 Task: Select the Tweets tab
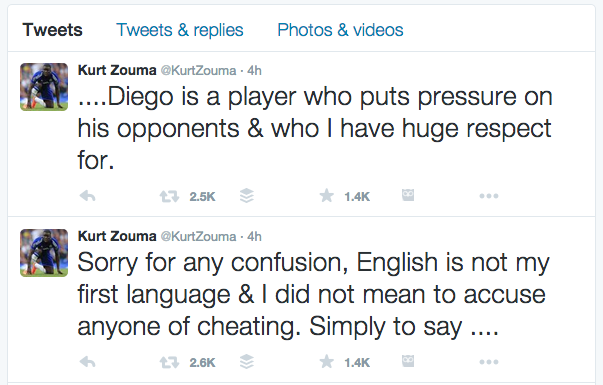point(53,30)
